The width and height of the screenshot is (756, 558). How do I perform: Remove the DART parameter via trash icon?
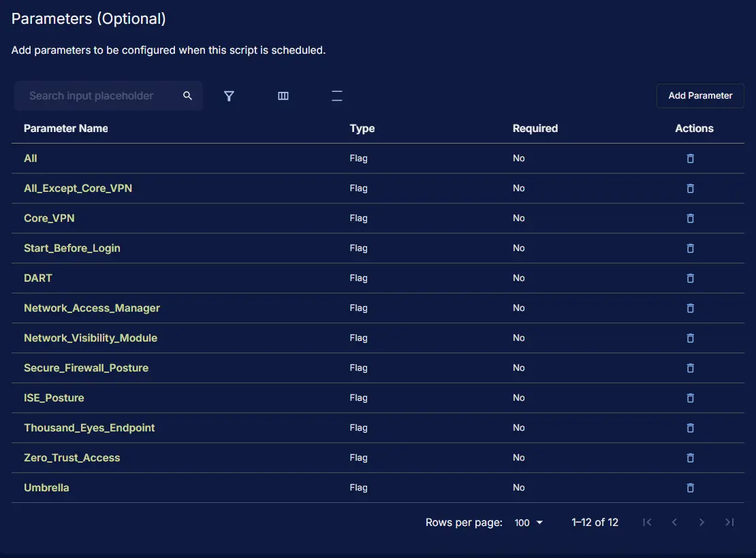coord(690,278)
